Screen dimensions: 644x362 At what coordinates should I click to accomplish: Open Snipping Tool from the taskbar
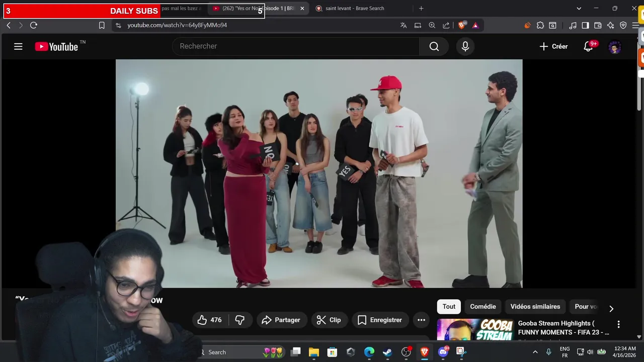click(x=461, y=352)
